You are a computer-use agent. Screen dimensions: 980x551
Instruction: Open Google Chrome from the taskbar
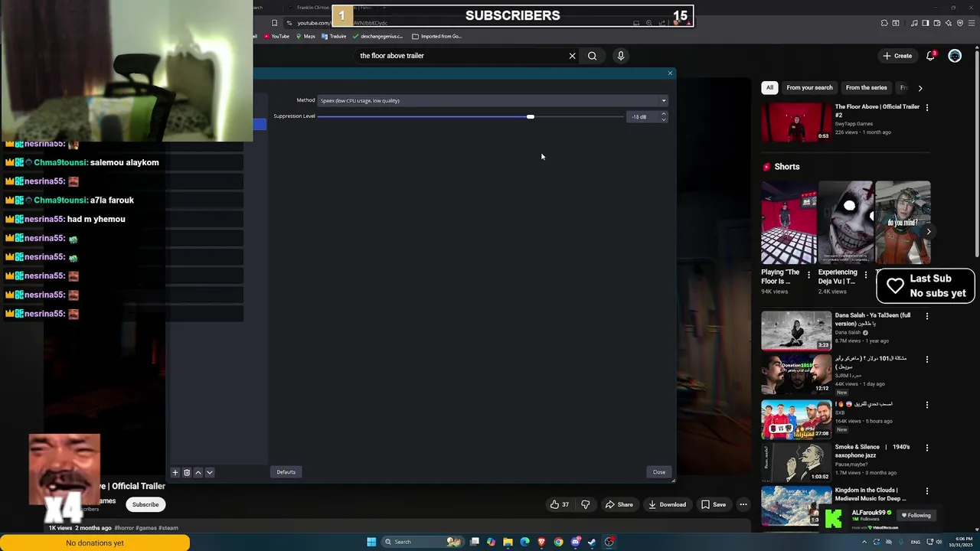558,542
